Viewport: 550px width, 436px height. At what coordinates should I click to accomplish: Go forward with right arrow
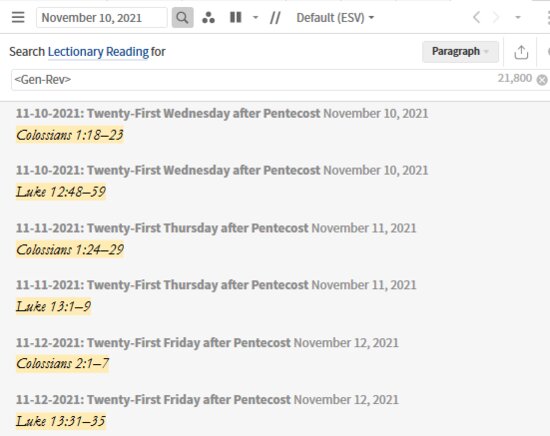[x=496, y=17]
